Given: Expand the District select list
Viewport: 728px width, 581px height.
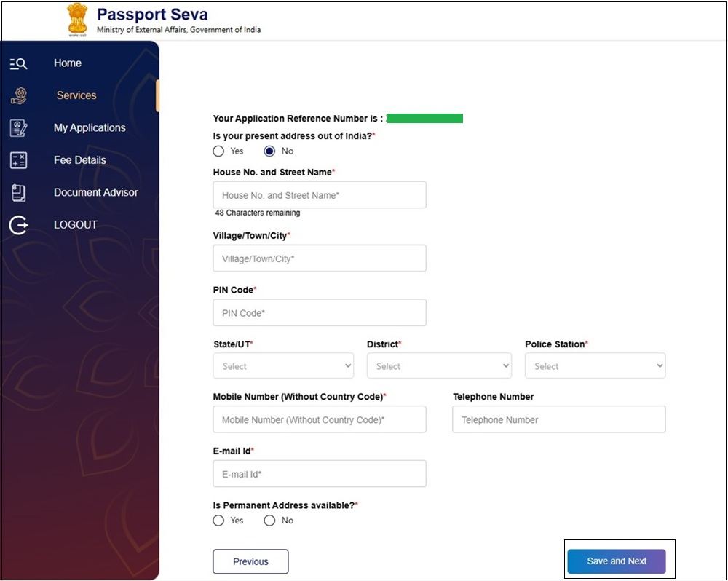Looking at the screenshot, I should pyautogui.click(x=439, y=366).
